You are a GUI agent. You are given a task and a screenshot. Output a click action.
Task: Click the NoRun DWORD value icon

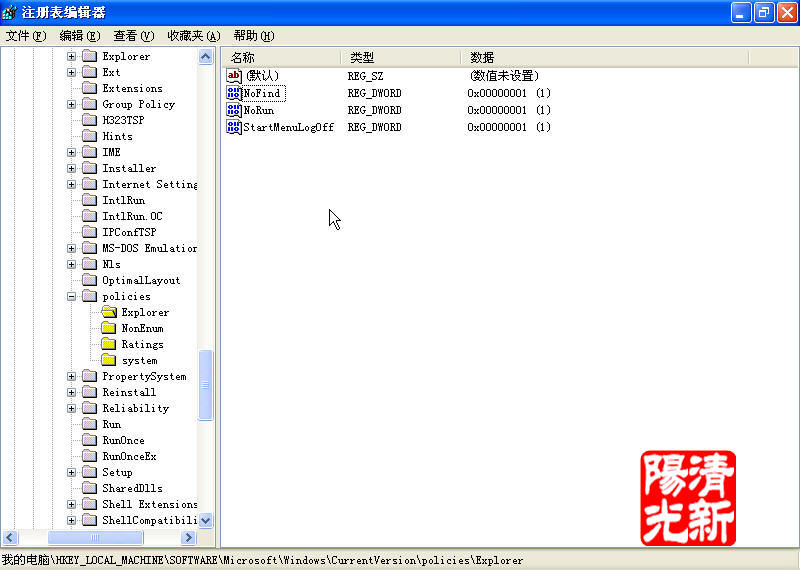pyautogui.click(x=234, y=110)
